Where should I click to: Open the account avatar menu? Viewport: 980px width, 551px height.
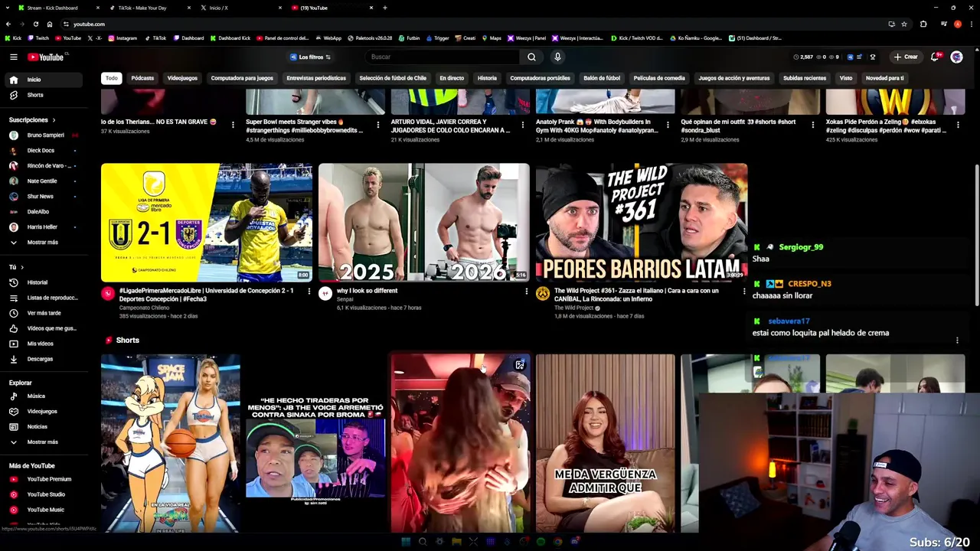click(x=956, y=57)
